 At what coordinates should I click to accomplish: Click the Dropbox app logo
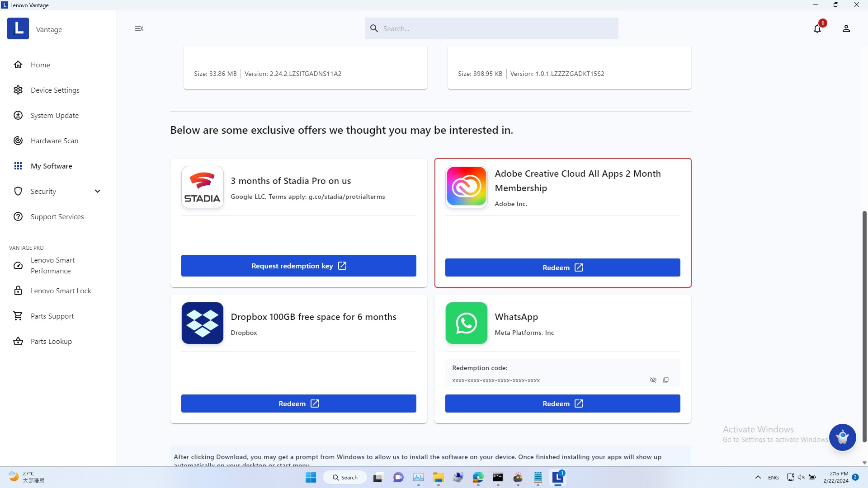202,323
